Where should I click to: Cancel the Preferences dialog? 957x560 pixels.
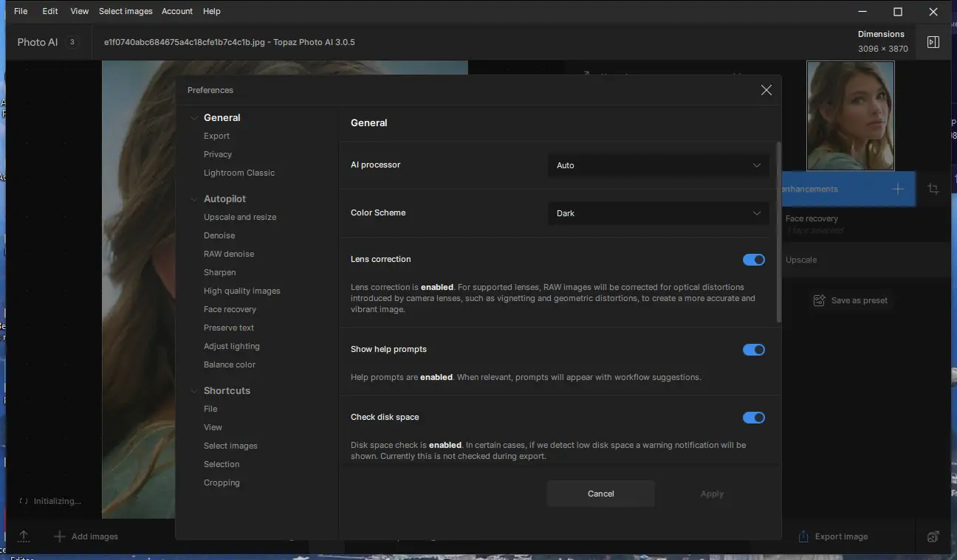click(601, 494)
